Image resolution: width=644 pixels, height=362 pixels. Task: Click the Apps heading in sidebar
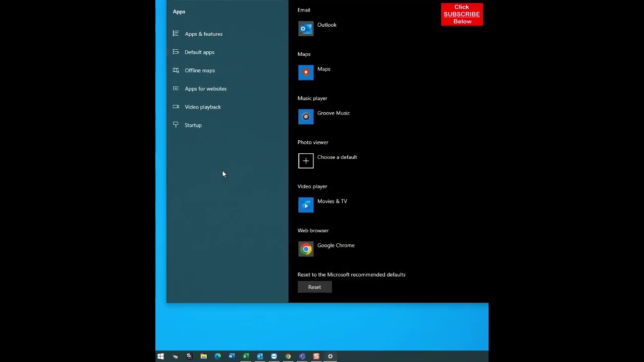(x=179, y=12)
